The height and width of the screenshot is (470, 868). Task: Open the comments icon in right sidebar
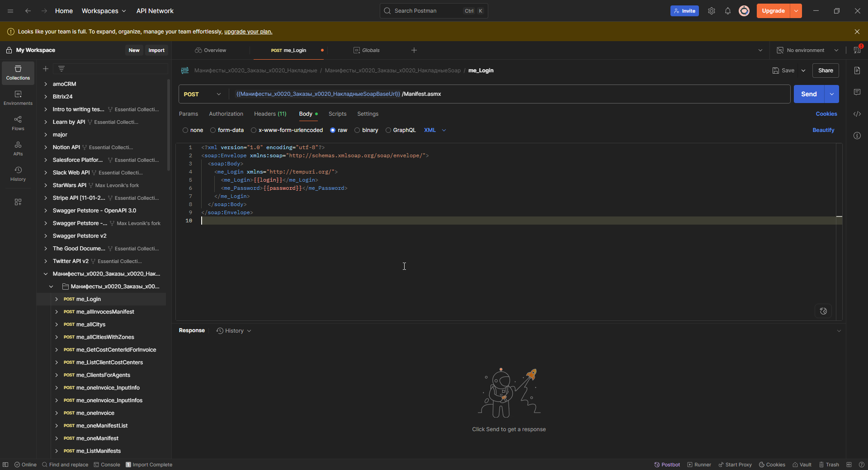[x=857, y=92]
